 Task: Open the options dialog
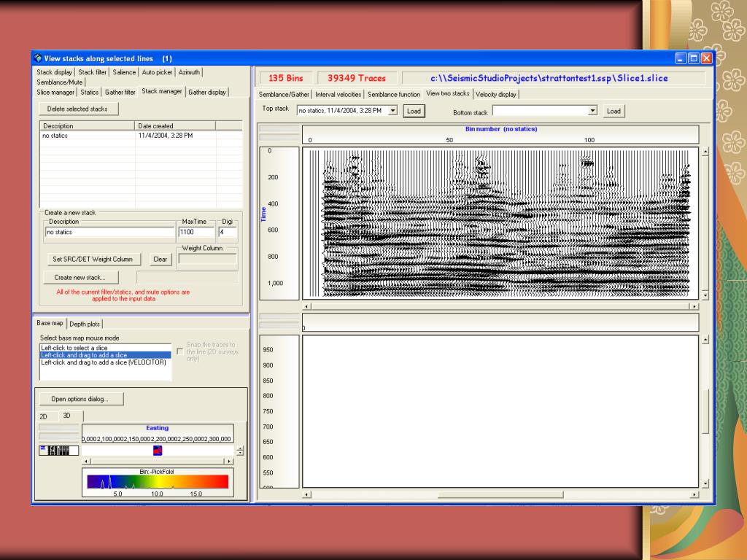coord(80,399)
